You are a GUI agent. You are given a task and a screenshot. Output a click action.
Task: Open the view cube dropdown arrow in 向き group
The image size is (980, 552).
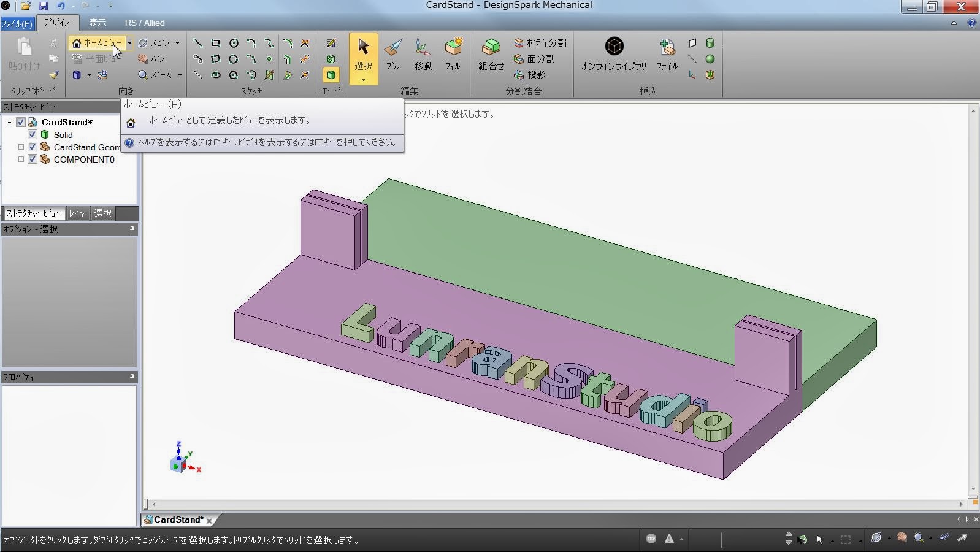click(89, 75)
